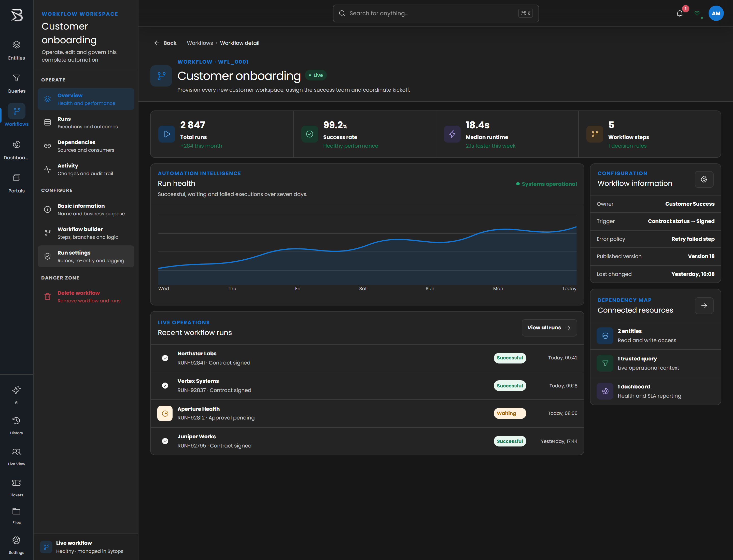Click Delete workflow
The height and width of the screenshot is (560, 733).
pos(86,296)
